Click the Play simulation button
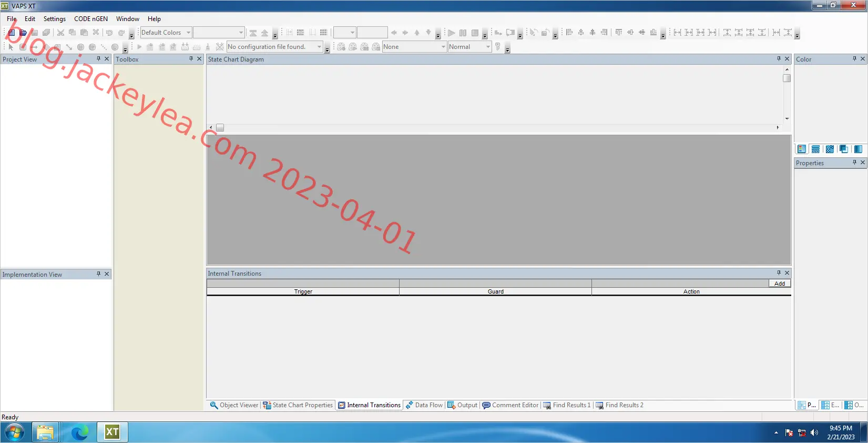The image size is (868, 443). [451, 33]
